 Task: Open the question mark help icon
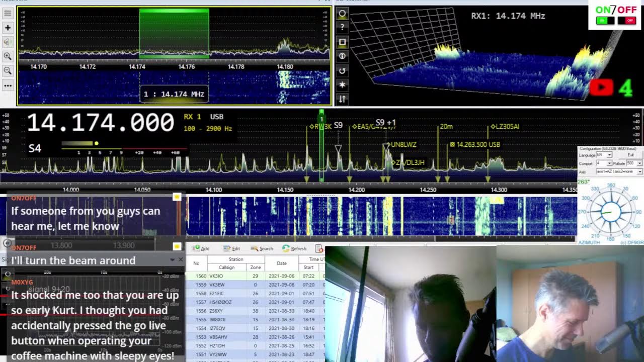click(342, 28)
